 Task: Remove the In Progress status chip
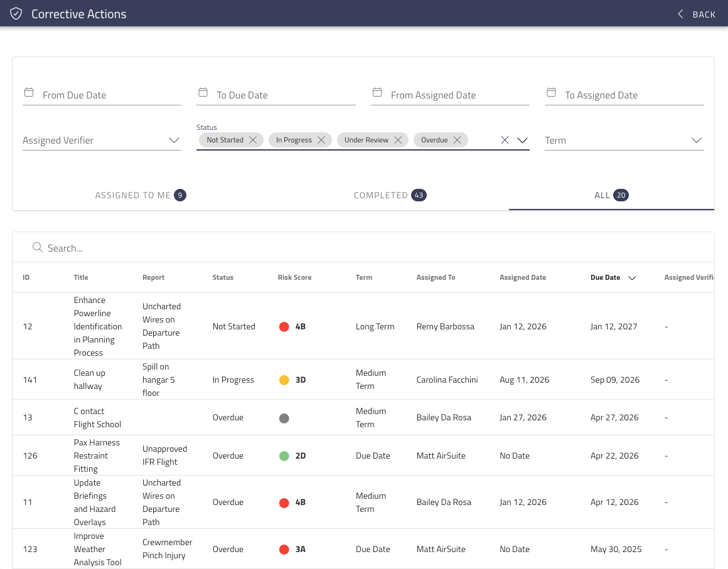pos(321,140)
